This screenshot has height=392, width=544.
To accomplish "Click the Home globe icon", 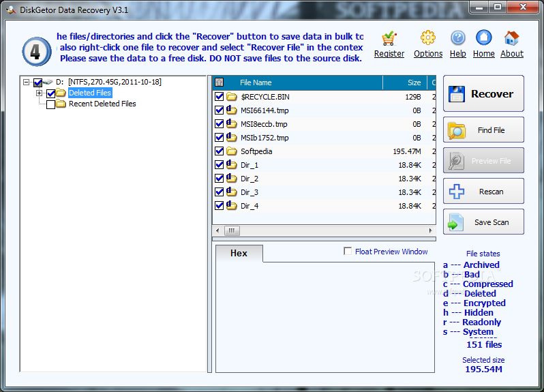I will (483, 37).
